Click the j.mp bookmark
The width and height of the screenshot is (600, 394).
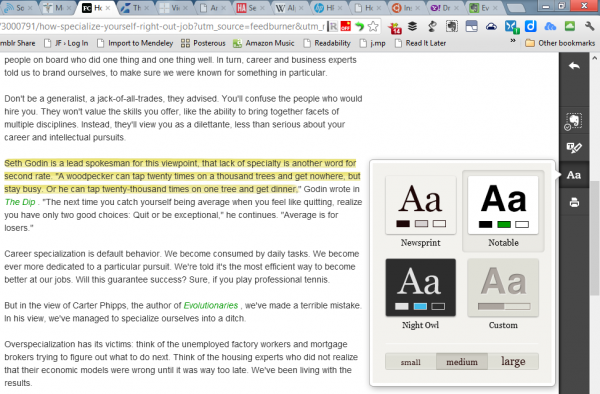(372, 43)
